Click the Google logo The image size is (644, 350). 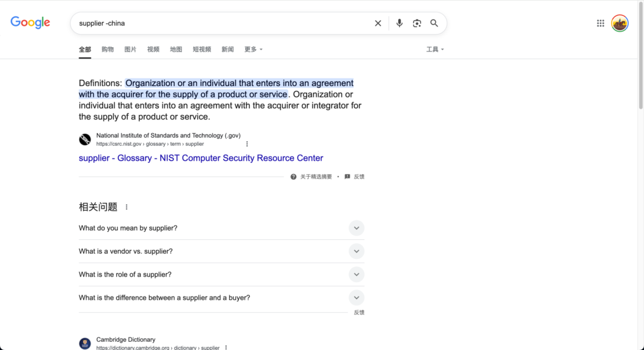click(x=30, y=23)
